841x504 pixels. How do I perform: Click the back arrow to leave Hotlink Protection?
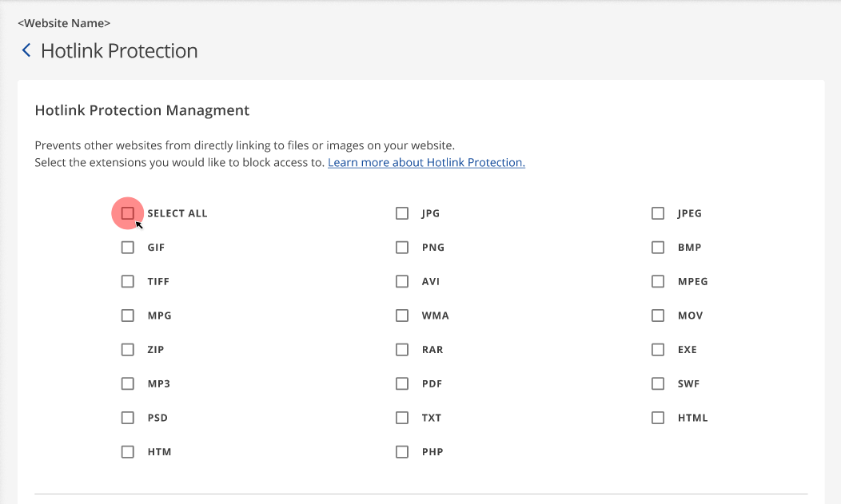[26, 50]
